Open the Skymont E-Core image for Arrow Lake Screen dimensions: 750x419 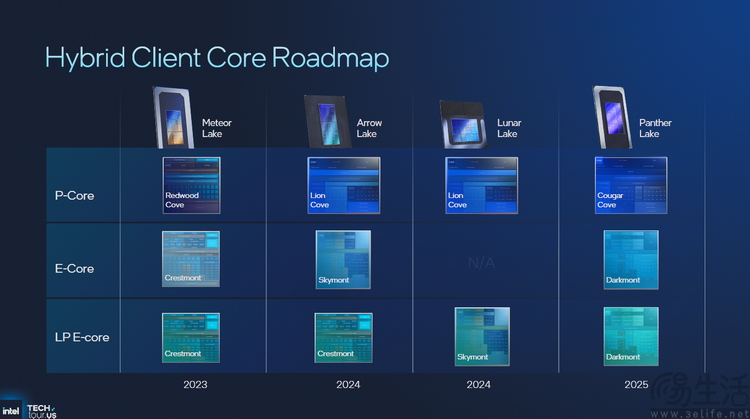(343, 260)
